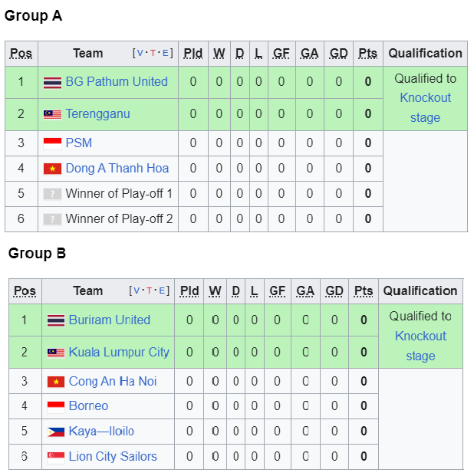Click GD column header in Group B table
This screenshot has width=474, height=476.
click(x=334, y=291)
